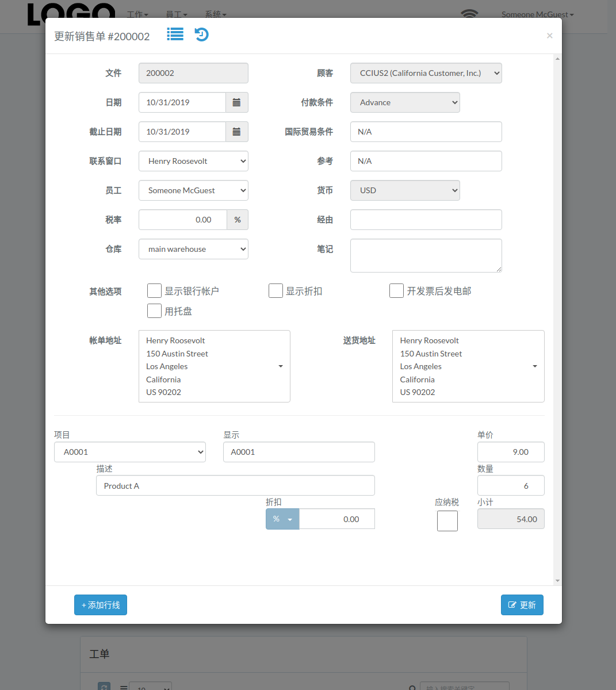Tick the 应纳税 checkbox
616x690 pixels.
tap(447, 521)
